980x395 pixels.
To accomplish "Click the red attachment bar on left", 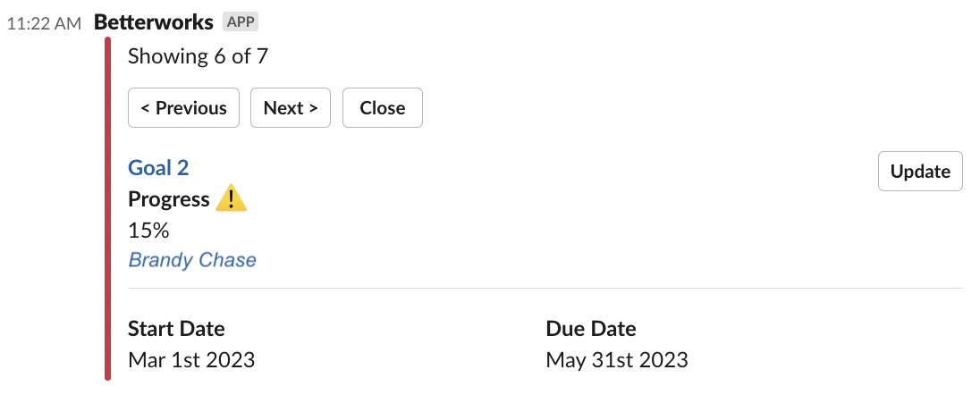I will tap(108, 208).
